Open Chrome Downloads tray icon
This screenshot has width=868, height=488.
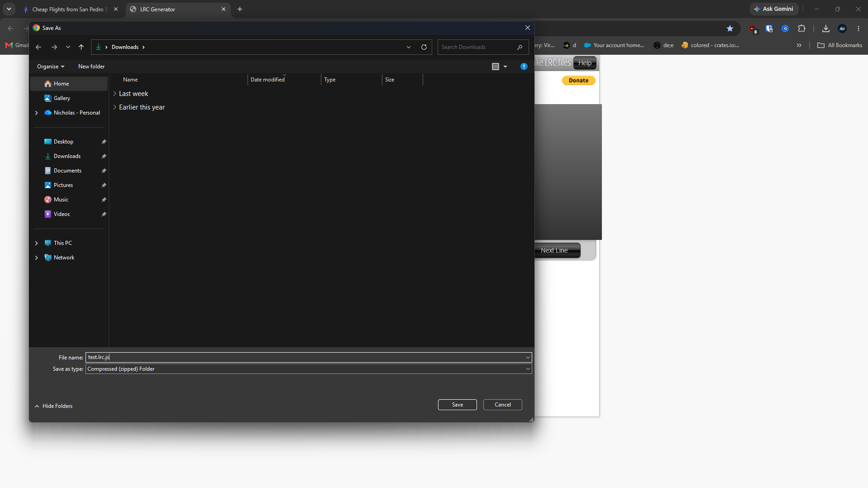coord(826,29)
